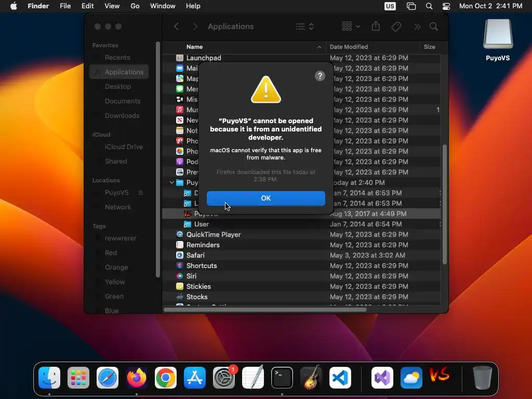
Task: Select the Safari app row
Action: [301, 256]
